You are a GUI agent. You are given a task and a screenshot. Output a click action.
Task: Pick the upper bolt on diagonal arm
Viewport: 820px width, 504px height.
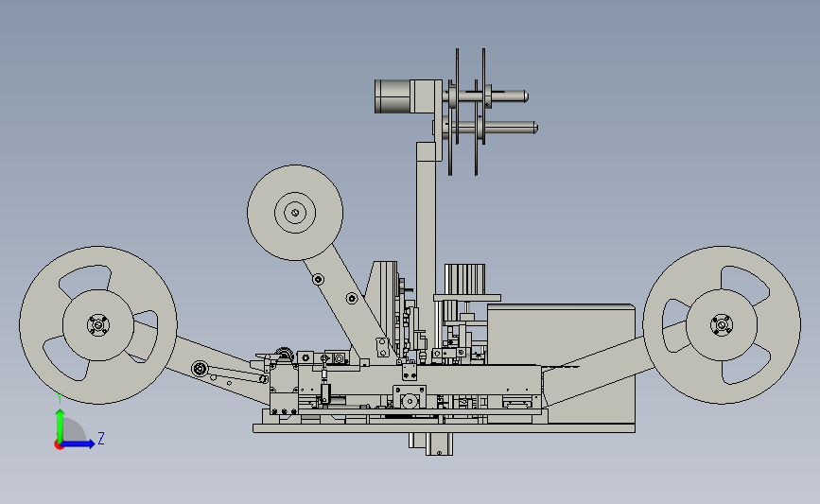pyautogui.click(x=318, y=279)
